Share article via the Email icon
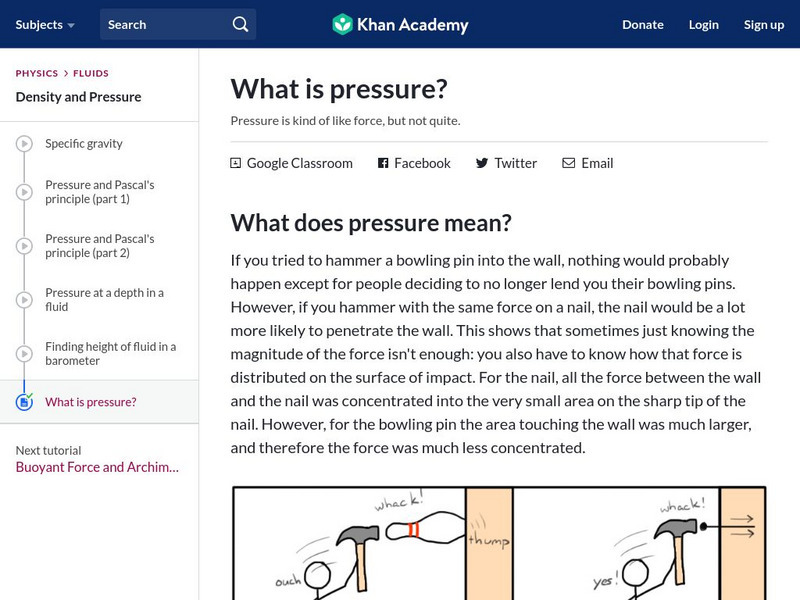The height and width of the screenshot is (600, 800). (x=568, y=163)
